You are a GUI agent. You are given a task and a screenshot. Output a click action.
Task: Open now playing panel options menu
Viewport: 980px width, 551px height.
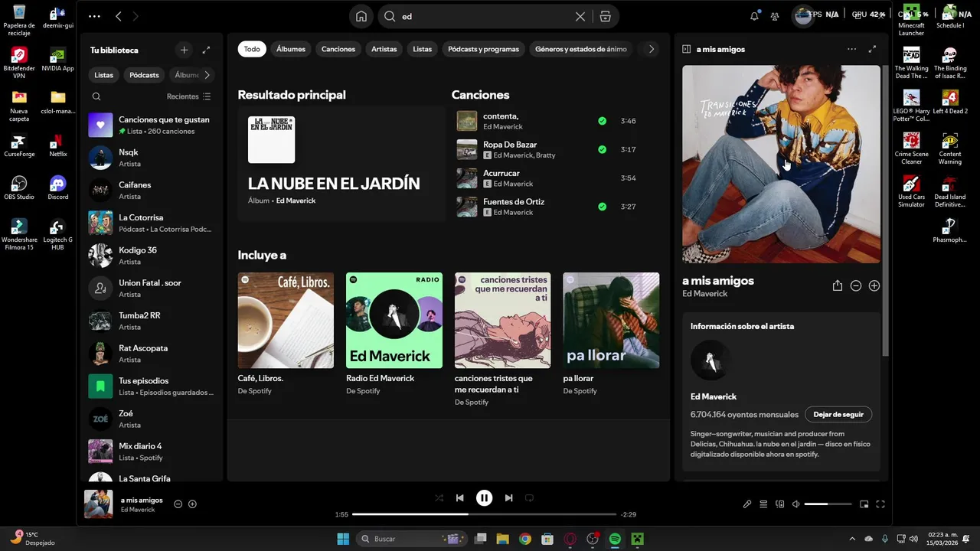(851, 49)
